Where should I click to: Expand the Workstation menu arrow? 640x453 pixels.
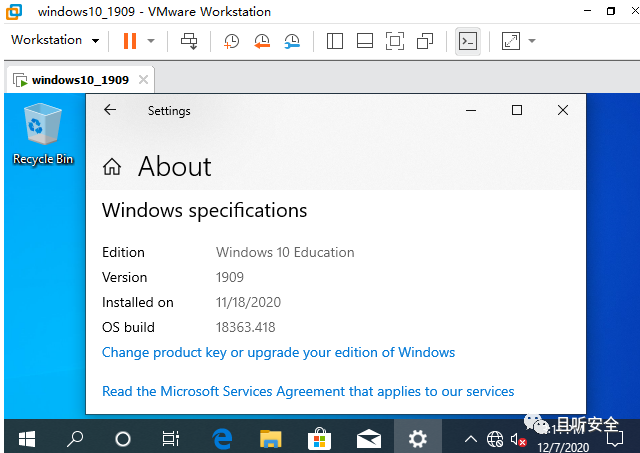coord(96,41)
